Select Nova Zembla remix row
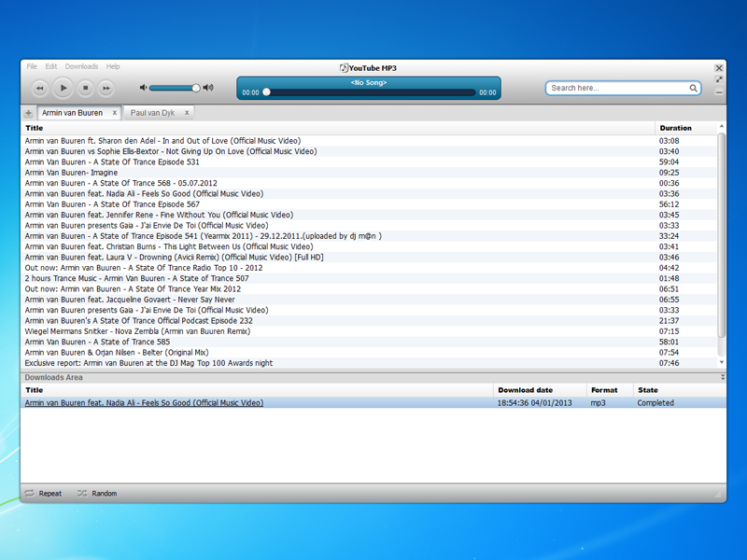This screenshot has width=747, height=560. click(369, 331)
